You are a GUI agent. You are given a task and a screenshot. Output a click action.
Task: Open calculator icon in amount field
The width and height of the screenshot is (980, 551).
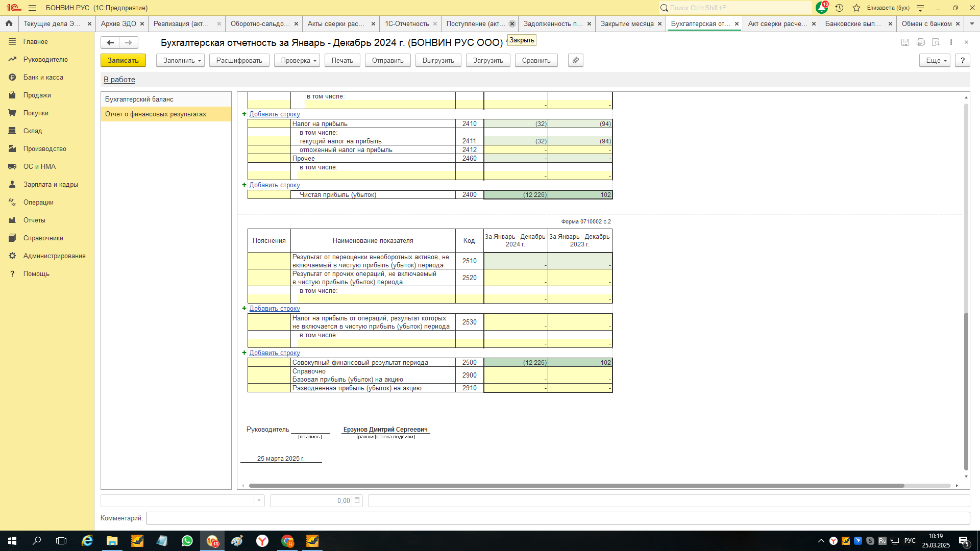357,500
